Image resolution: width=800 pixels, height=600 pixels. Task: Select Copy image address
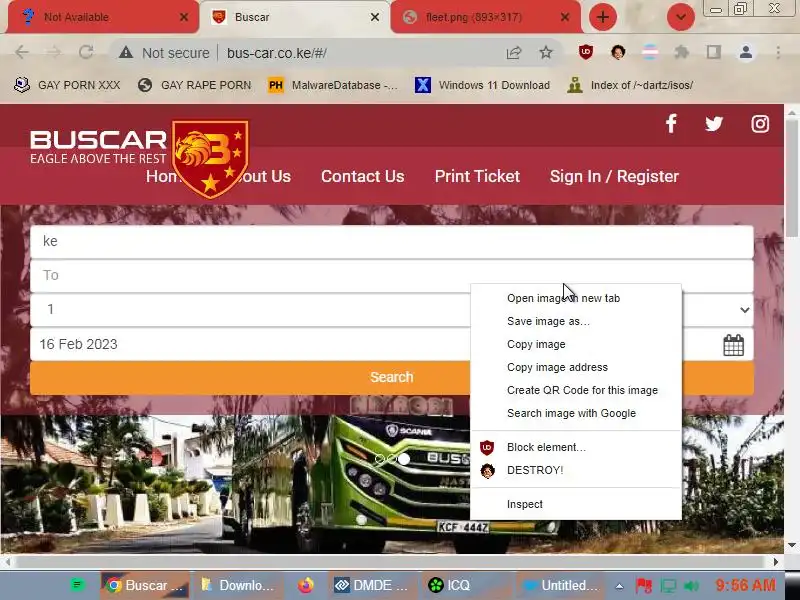576,367
